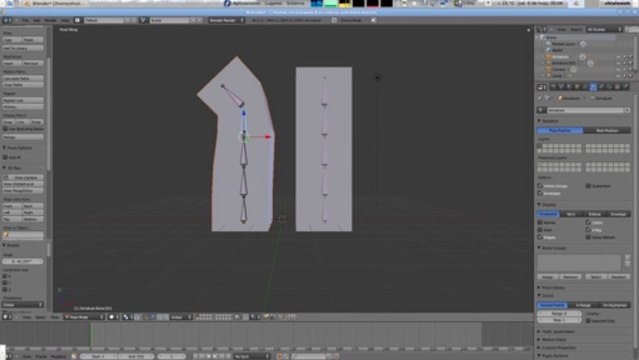The width and height of the screenshot is (639, 360).
Task: Enable Auto IK in Pose Options
Action: pyautogui.click(x=5, y=157)
